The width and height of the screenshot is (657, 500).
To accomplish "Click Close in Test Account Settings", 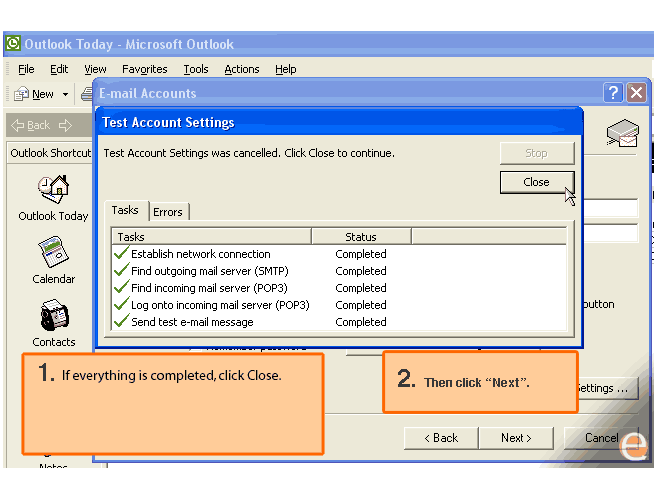I will (537, 182).
